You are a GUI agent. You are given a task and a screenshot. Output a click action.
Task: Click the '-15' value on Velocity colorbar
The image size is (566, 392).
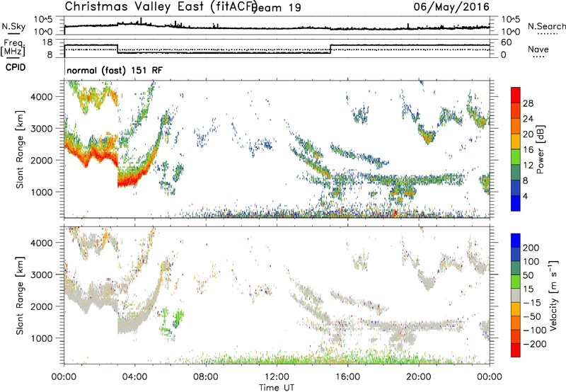532,303
